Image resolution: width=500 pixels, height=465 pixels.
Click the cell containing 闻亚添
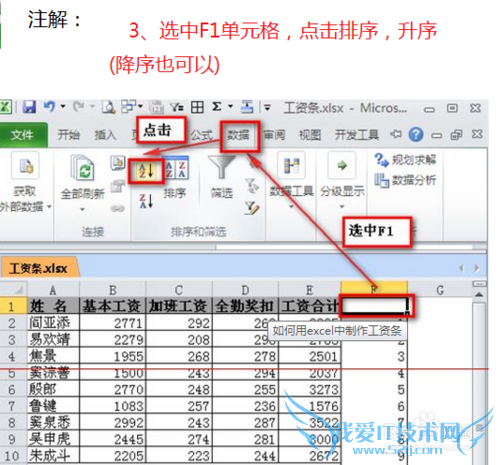53,322
